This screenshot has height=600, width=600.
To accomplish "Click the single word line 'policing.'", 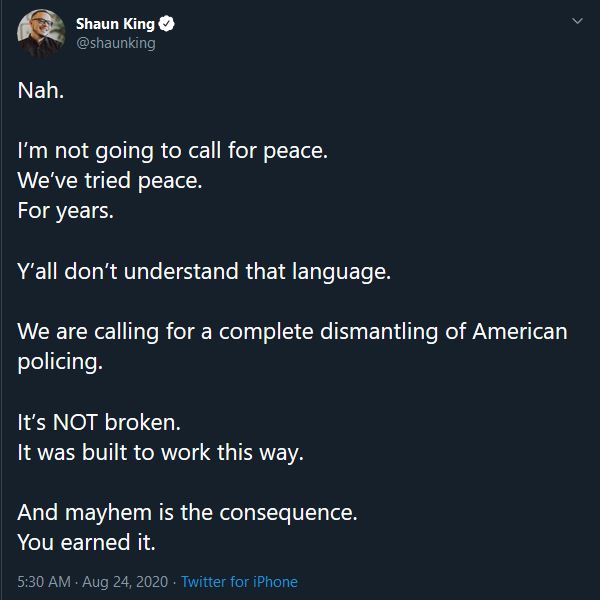I will (60, 362).
